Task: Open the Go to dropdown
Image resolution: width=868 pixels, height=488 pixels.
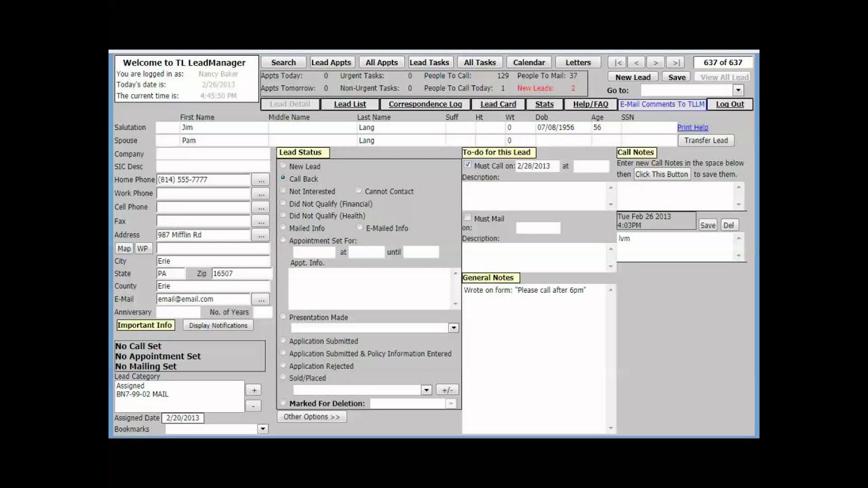Action: point(738,90)
